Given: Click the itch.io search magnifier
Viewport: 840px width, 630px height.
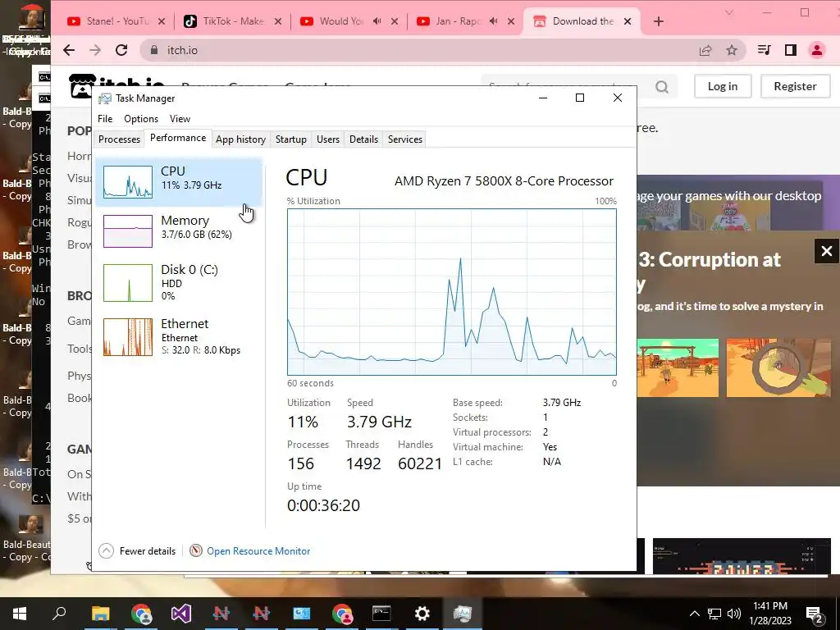Looking at the screenshot, I should pyautogui.click(x=662, y=86).
